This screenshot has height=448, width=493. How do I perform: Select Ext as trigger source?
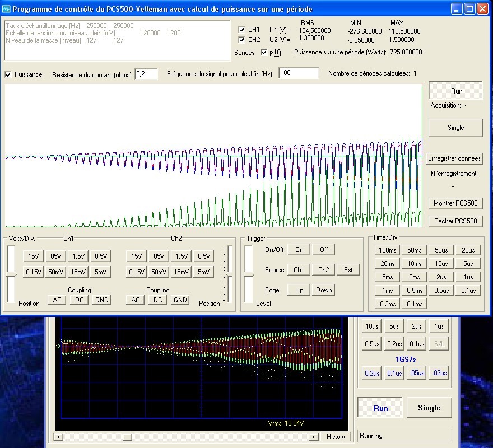(x=348, y=270)
